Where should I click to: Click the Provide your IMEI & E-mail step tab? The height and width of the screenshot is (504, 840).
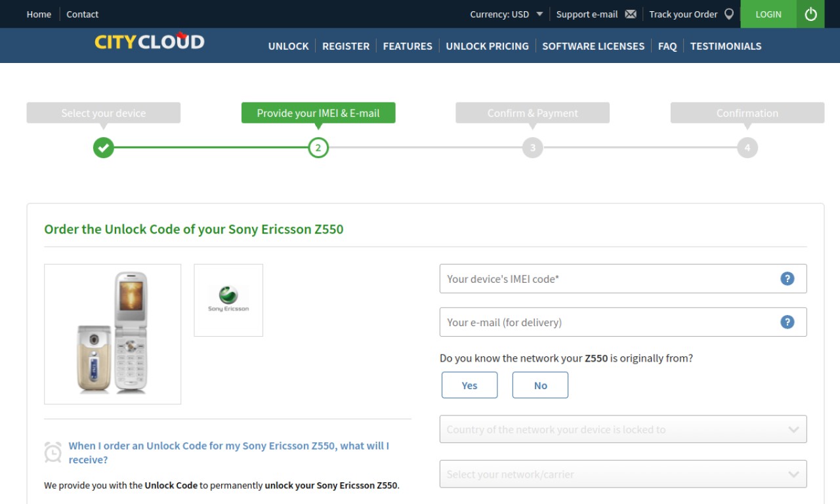click(x=318, y=113)
